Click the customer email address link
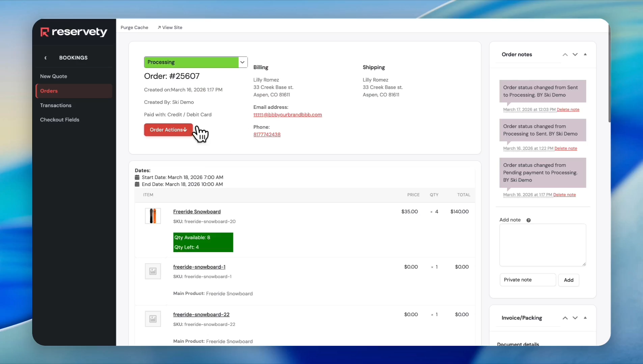The height and width of the screenshot is (364, 643). (287, 115)
